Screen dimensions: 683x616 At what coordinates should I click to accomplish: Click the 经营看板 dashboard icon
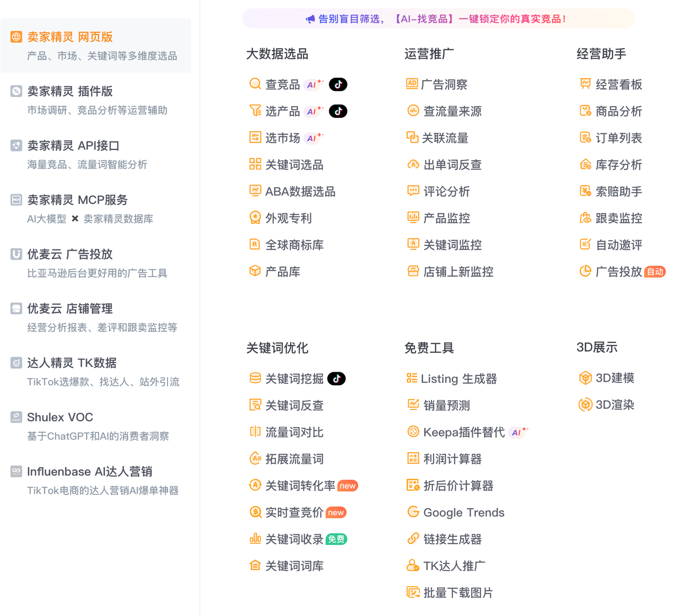point(585,84)
